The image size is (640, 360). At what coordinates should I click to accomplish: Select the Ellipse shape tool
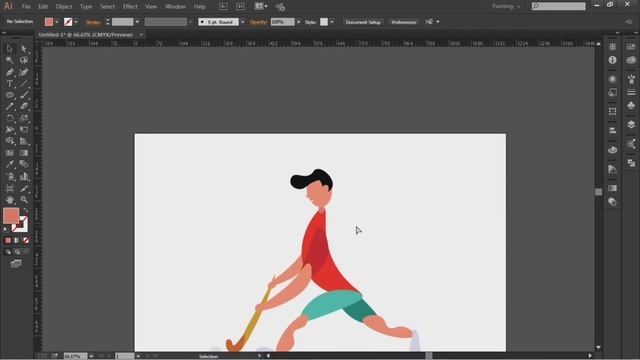click(10, 95)
